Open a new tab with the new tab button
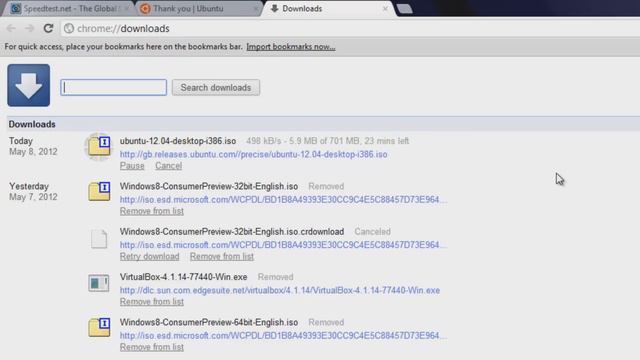The width and height of the screenshot is (640, 360). pyautogui.click(x=404, y=9)
